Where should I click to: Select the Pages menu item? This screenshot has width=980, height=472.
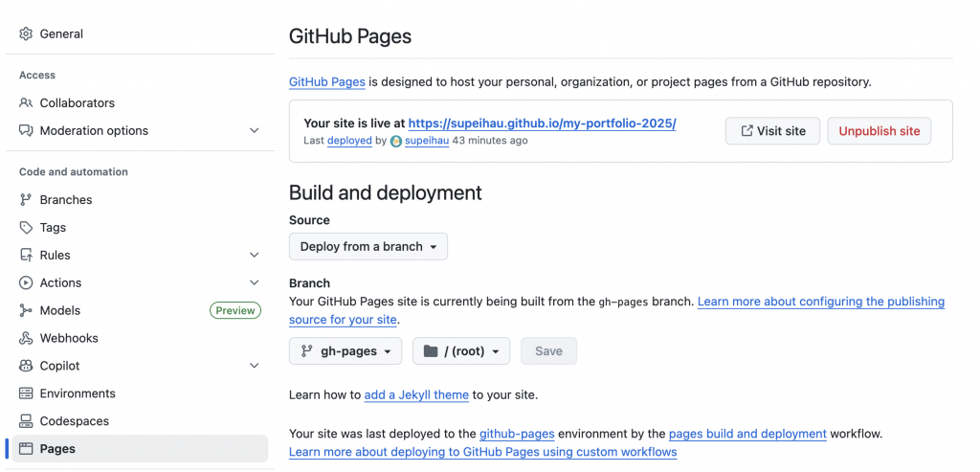pyautogui.click(x=140, y=449)
